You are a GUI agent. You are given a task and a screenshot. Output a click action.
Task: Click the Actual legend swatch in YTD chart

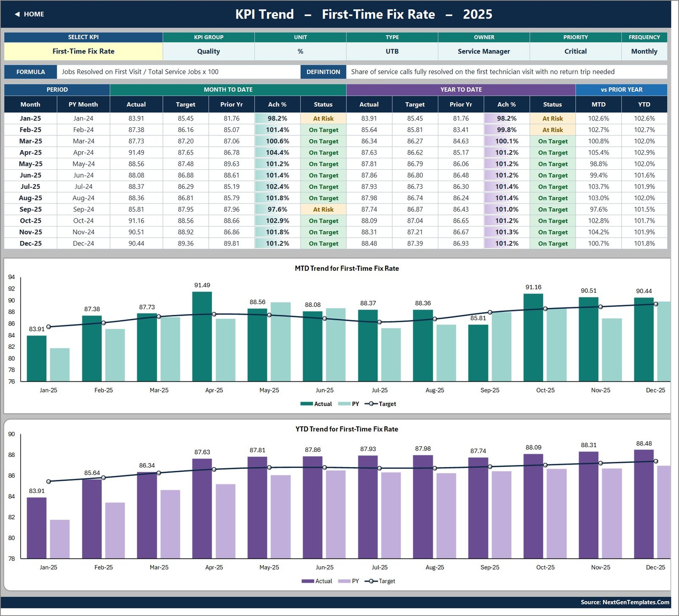pos(308,581)
